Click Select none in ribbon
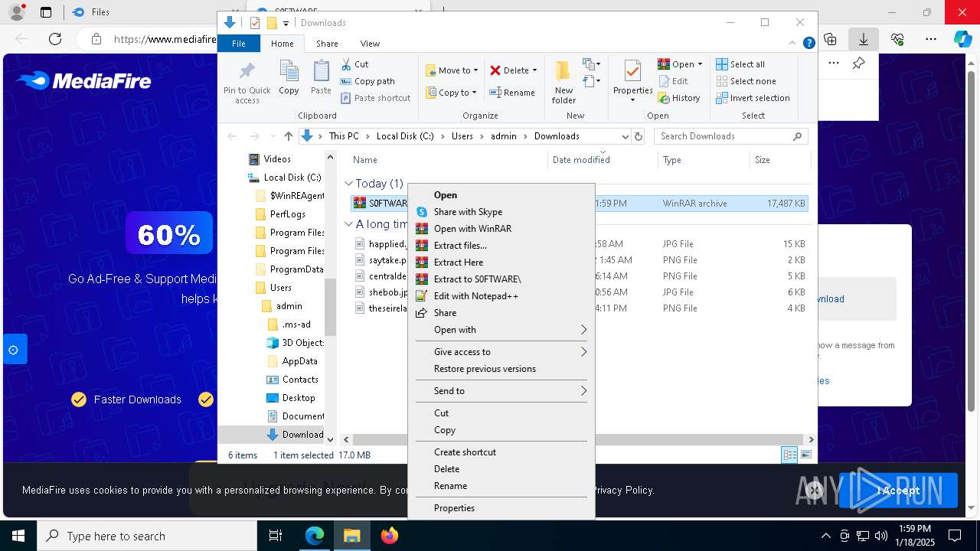 click(x=746, y=81)
